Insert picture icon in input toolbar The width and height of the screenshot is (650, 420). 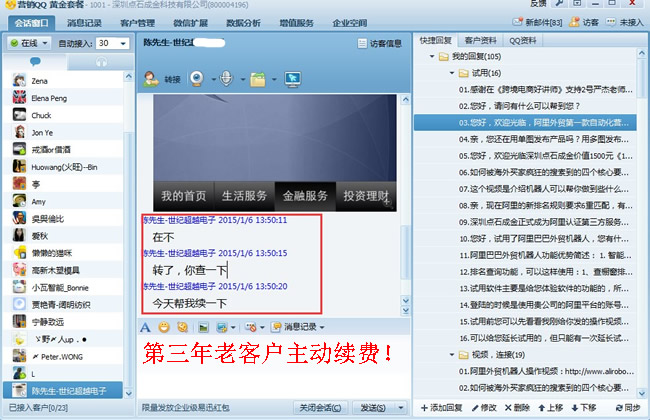[203, 327]
